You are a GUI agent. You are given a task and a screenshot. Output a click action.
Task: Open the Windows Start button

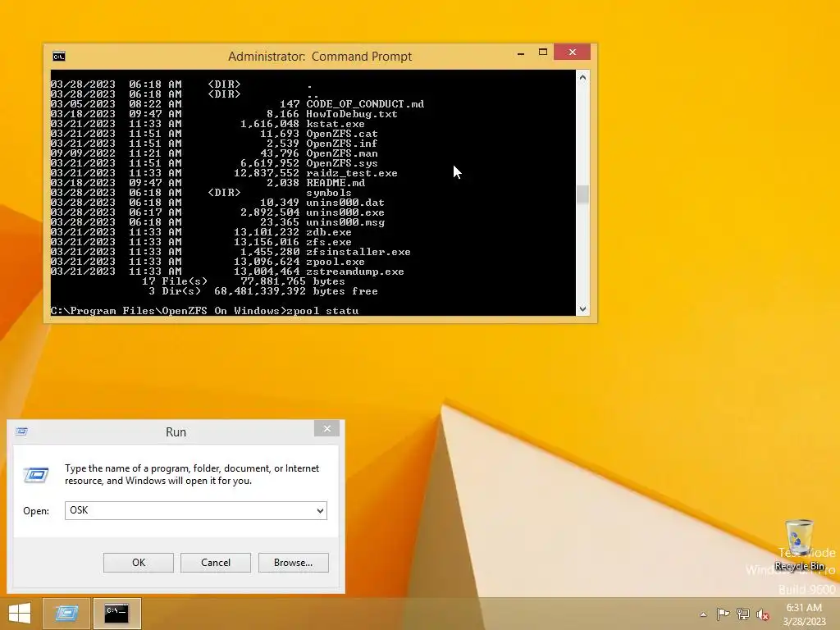click(20, 613)
